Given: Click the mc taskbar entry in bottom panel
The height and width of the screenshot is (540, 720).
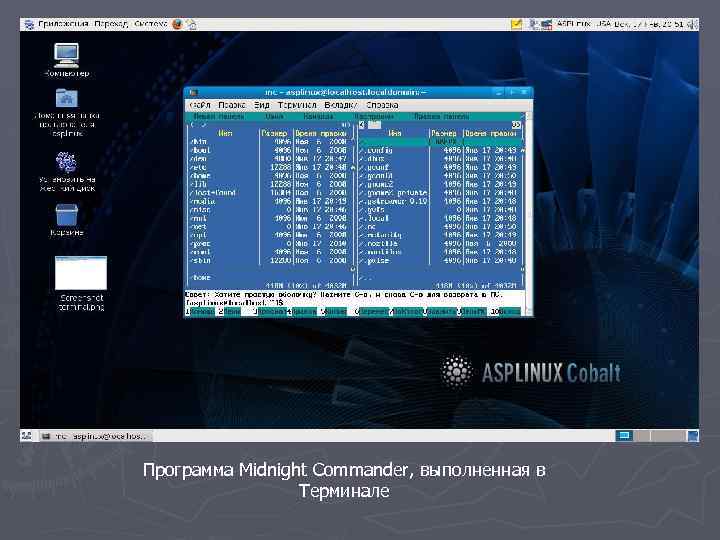Looking at the screenshot, I should coord(96,436).
